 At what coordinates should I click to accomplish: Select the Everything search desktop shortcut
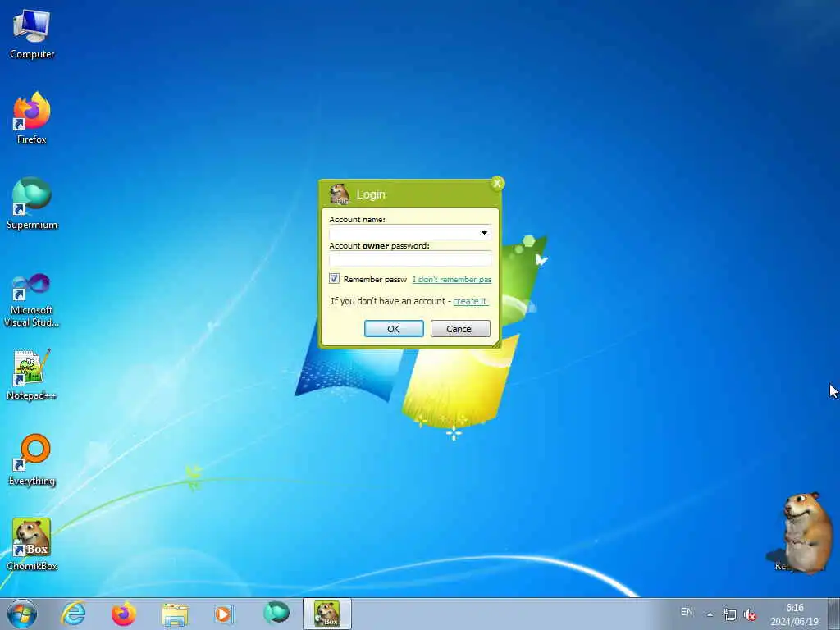(32, 460)
